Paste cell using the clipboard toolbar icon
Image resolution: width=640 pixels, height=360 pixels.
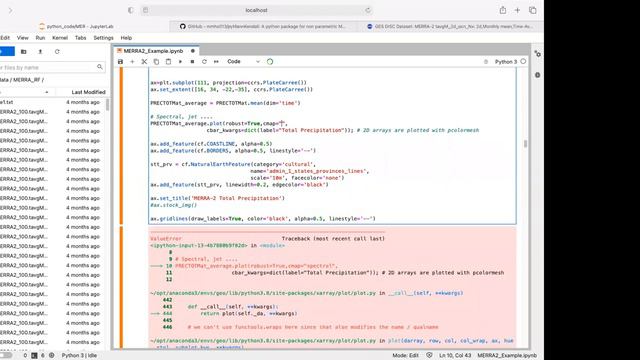pos(168,62)
